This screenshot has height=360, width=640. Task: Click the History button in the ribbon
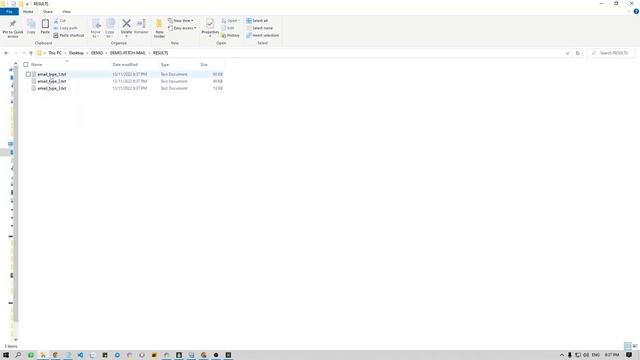tap(230, 36)
